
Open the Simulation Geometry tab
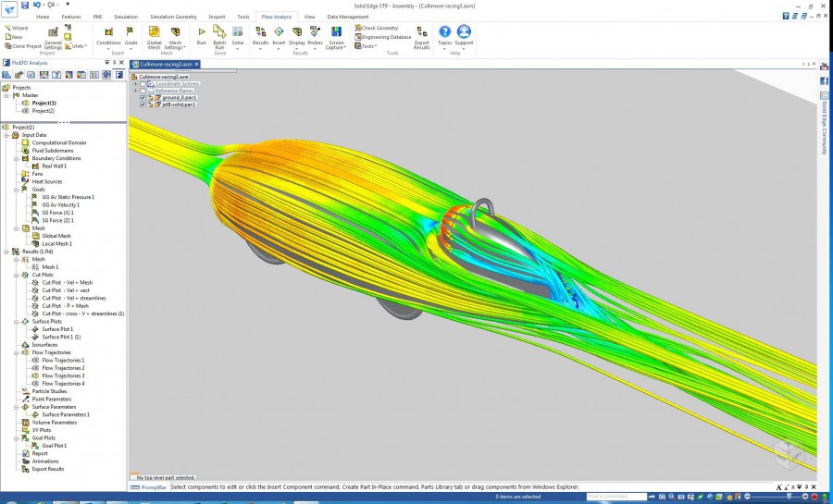point(173,17)
